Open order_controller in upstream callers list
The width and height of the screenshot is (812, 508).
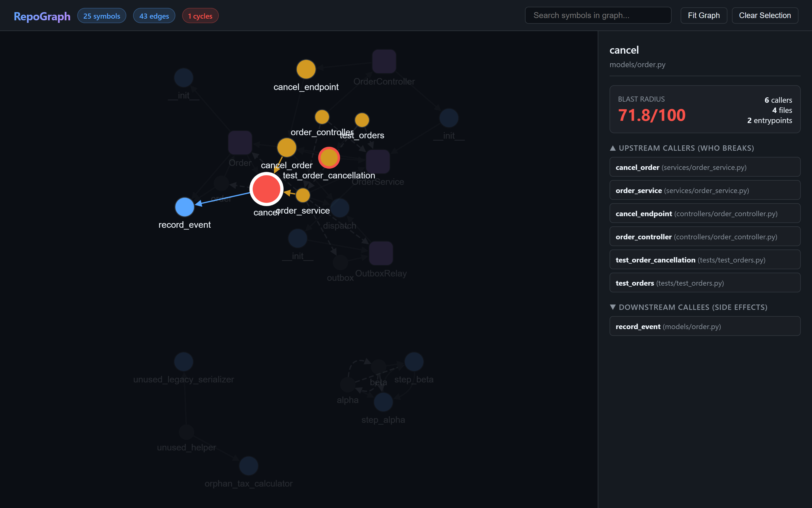[705, 237]
